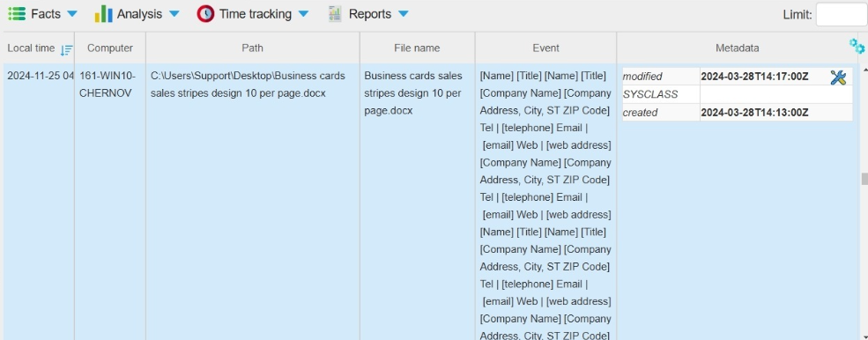Click the Reports document icon
868x340 pixels.
(x=335, y=14)
